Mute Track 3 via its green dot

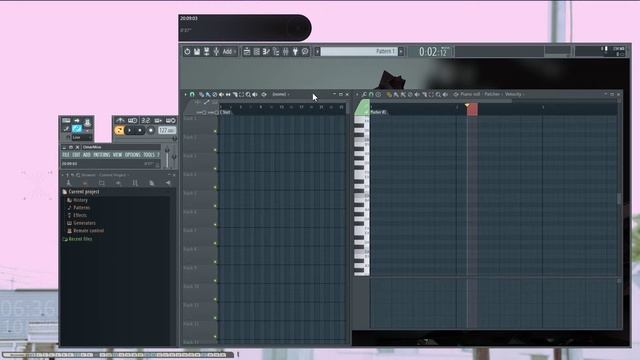(x=215, y=169)
